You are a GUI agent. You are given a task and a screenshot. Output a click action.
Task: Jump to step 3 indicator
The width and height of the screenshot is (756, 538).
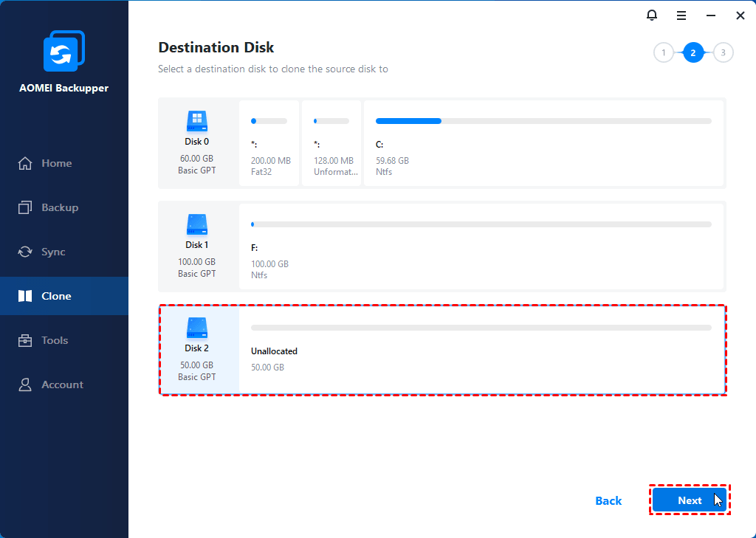[x=723, y=52]
